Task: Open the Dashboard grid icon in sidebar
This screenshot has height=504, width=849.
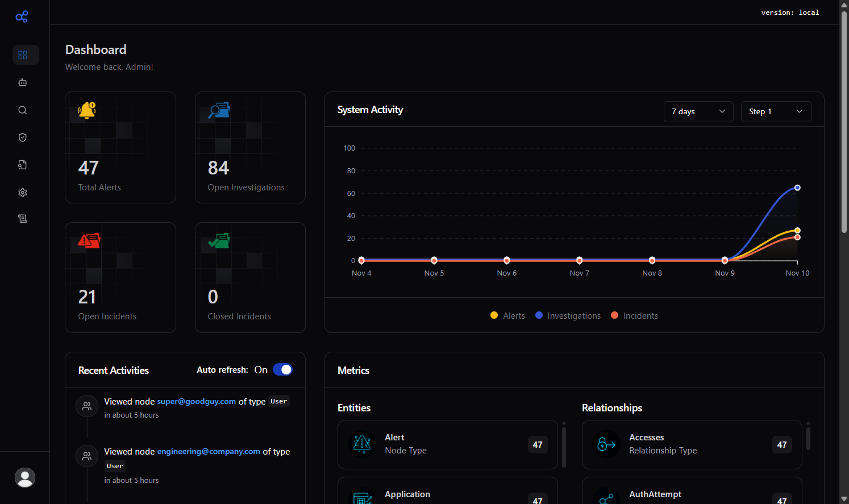Action: [x=26, y=55]
